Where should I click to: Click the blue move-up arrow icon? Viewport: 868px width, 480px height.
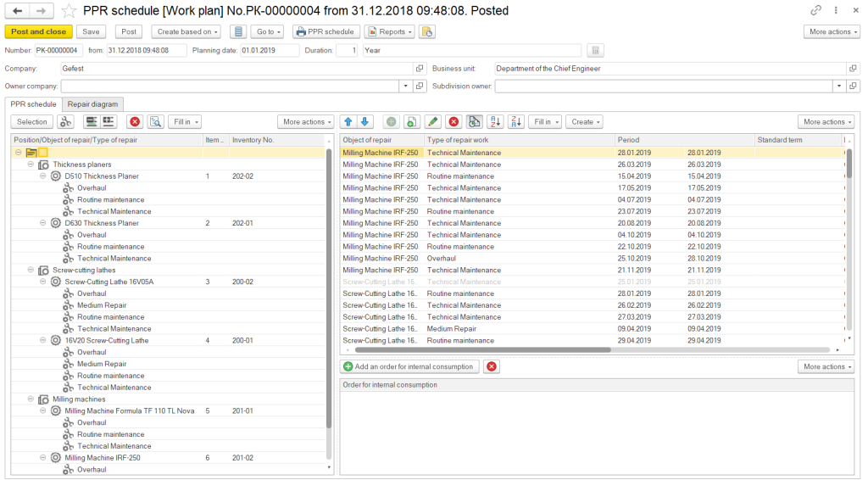click(x=348, y=122)
